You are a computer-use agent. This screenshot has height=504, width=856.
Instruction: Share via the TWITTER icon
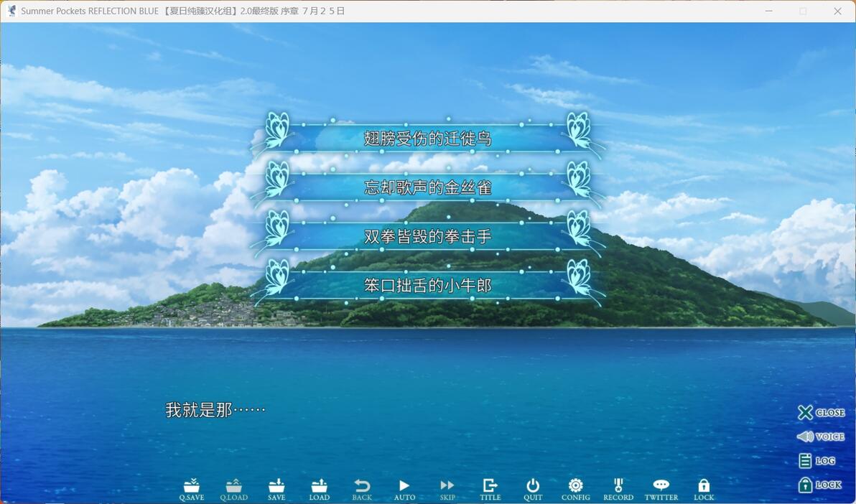point(661,490)
